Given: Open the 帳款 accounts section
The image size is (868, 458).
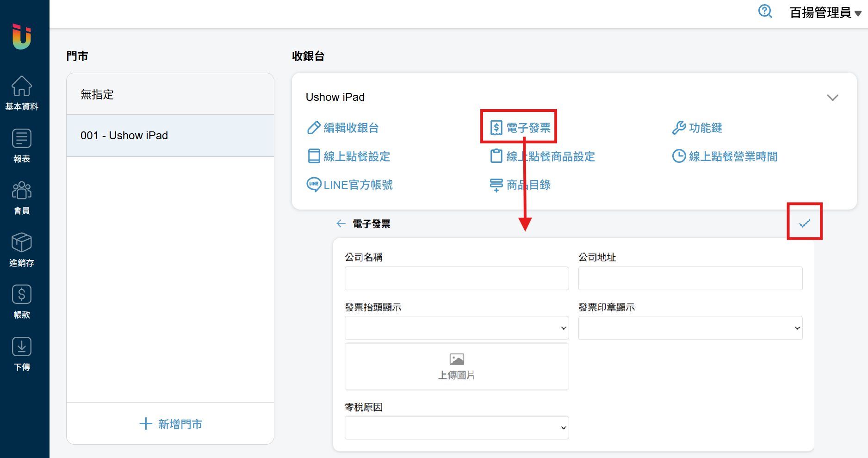Looking at the screenshot, I should pos(22,302).
